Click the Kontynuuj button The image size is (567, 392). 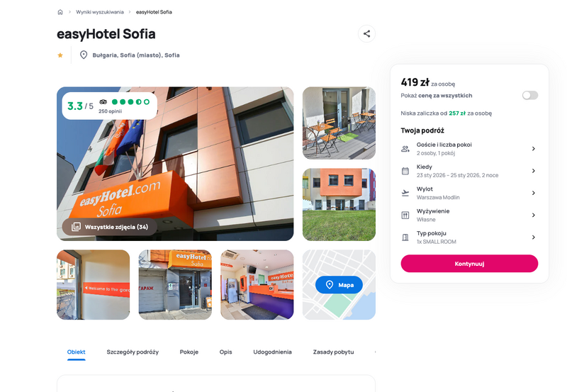[469, 264]
